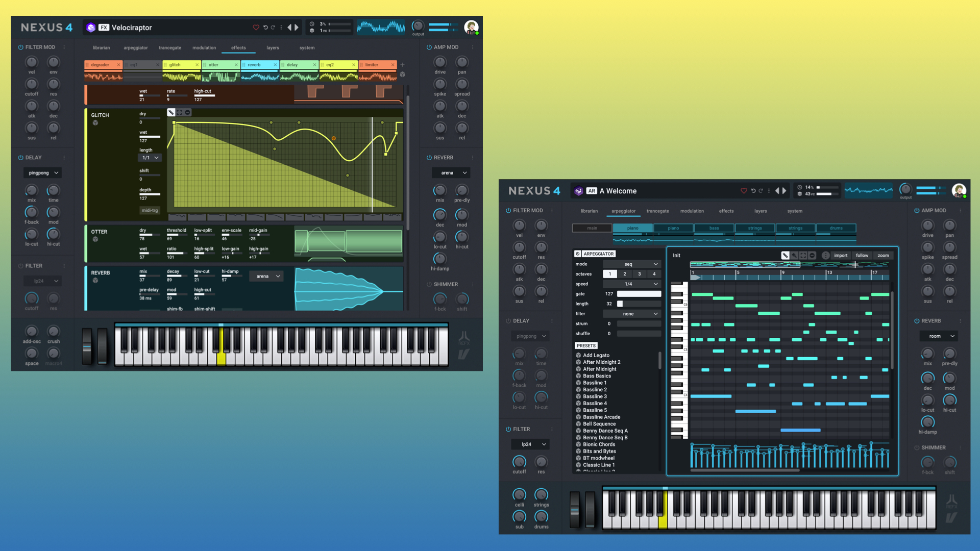Screen dimensions: 980x551
Task: Favorite the Velociraptor preset with heart icon
Action: click(256, 28)
